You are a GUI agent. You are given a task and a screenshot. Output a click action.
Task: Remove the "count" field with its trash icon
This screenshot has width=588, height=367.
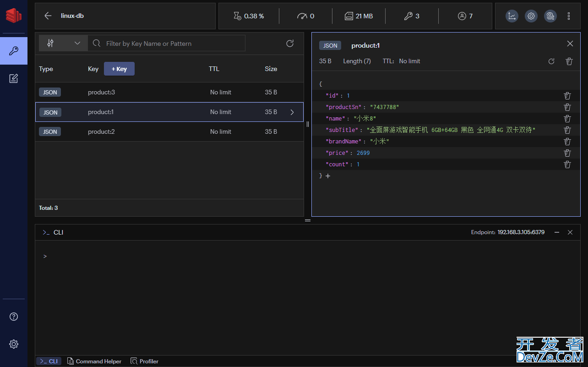(567, 164)
